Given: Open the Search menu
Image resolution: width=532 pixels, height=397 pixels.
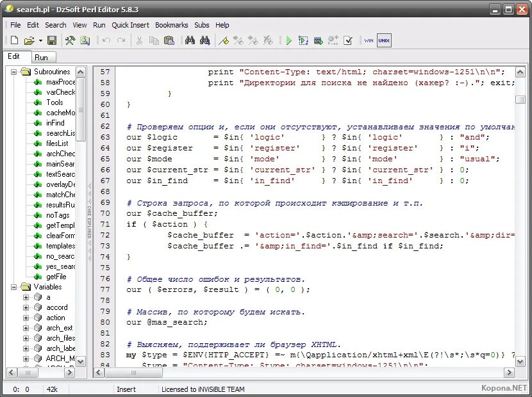Looking at the screenshot, I should (x=56, y=25).
